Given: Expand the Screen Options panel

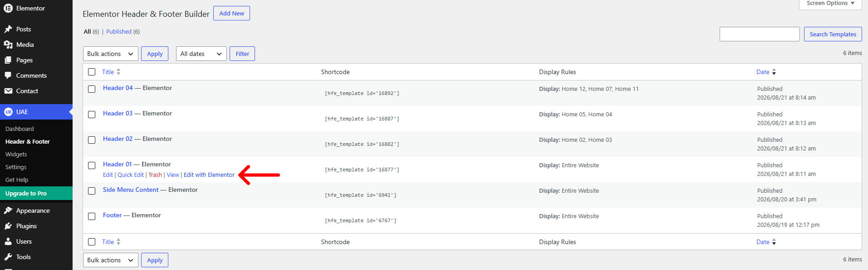Looking at the screenshot, I should (830, 4).
